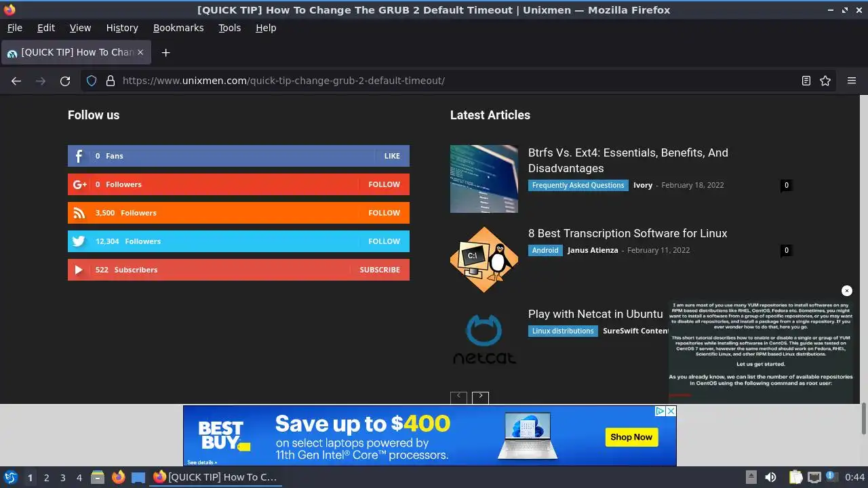Open Play with Netcat in Ubuntu article
The image size is (868, 488).
click(x=595, y=314)
